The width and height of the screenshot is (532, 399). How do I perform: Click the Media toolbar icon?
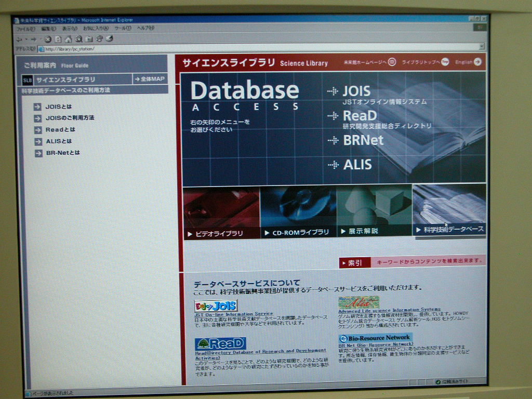[99, 38]
